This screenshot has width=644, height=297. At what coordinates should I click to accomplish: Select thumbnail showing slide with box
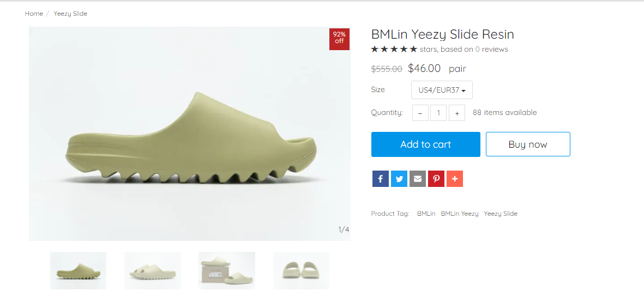pos(227,270)
